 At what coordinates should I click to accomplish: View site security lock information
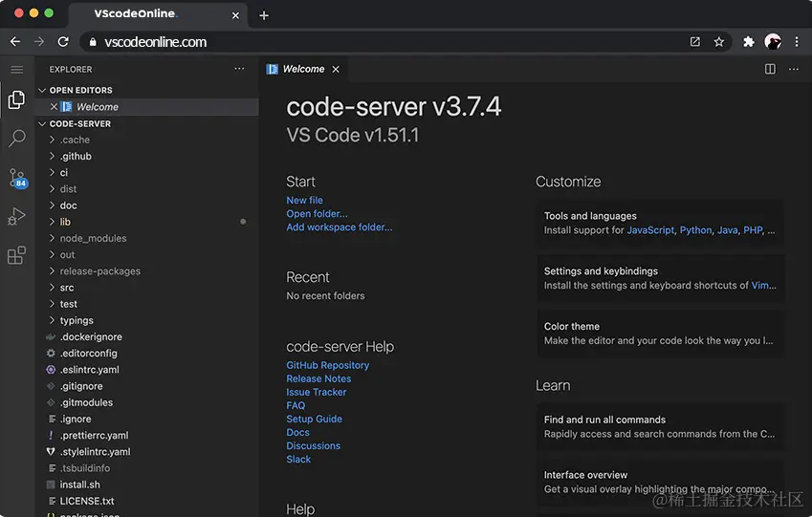(x=93, y=42)
